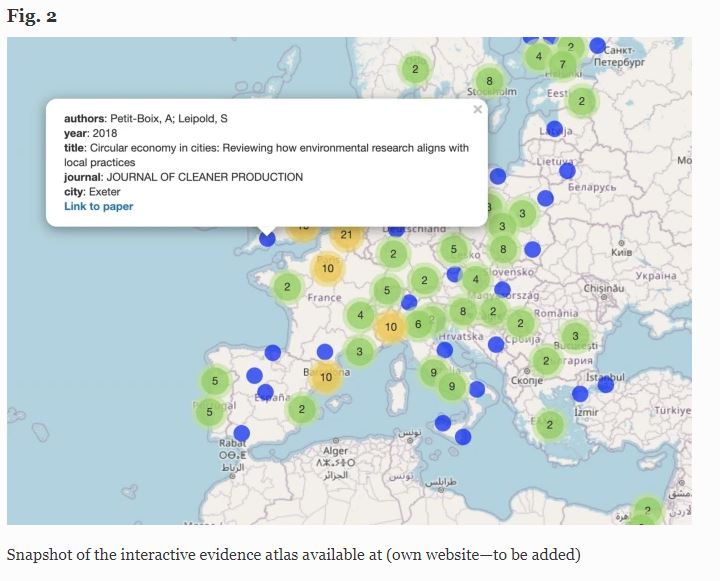Click the Alger city label on map
720x581 pixels.
point(336,451)
